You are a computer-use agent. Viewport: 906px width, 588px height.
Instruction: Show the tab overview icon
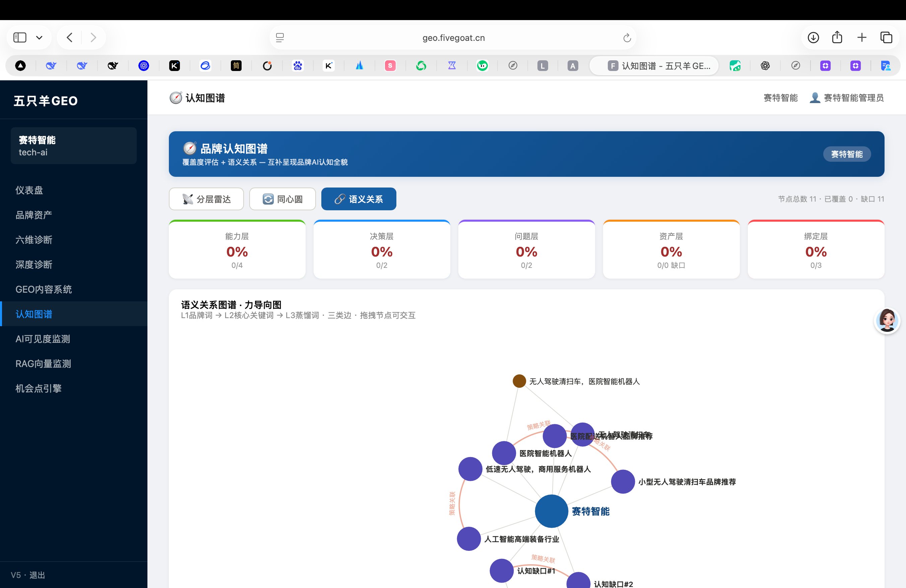(x=886, y=37)
